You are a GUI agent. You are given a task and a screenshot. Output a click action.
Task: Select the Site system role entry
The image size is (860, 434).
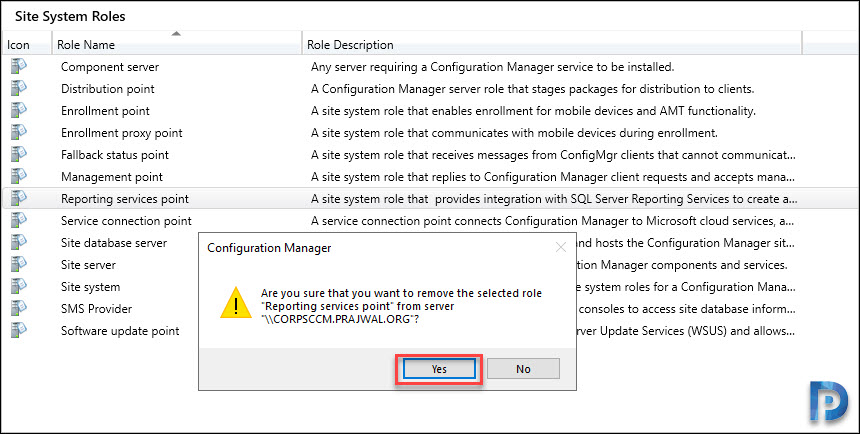90,287
